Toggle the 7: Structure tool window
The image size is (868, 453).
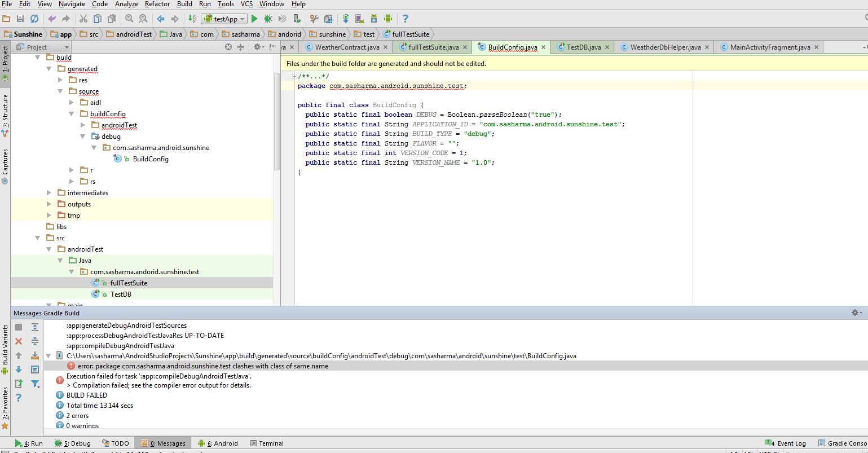5,112
